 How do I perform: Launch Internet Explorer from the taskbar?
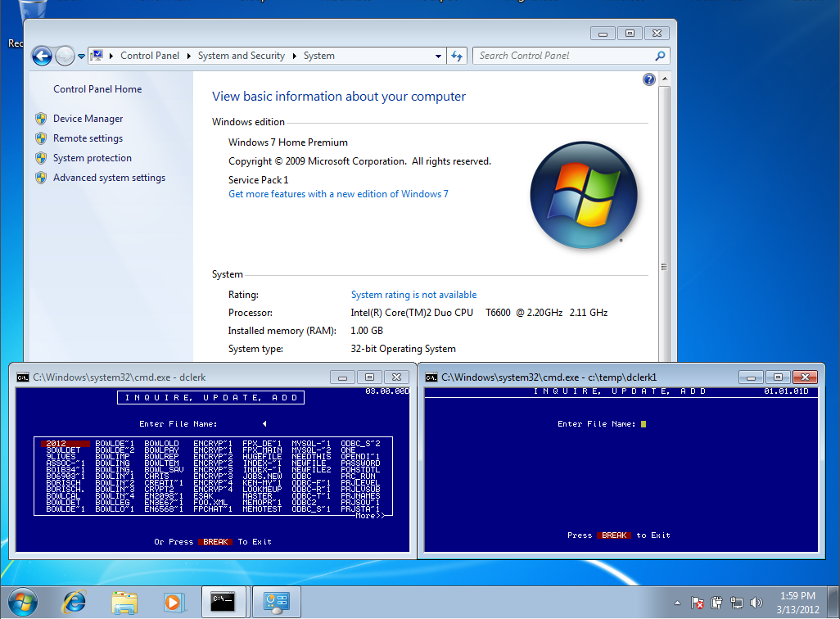(x=75, y=602)
